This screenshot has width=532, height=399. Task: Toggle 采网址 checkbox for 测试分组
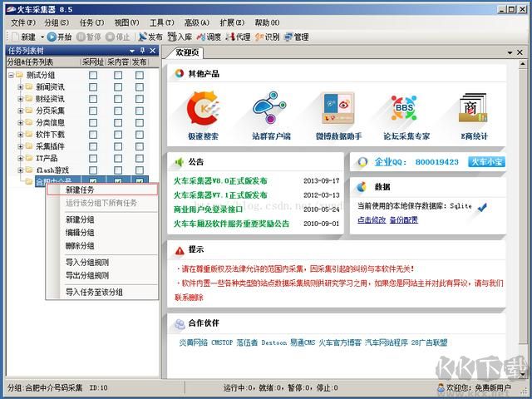(93, 75)
